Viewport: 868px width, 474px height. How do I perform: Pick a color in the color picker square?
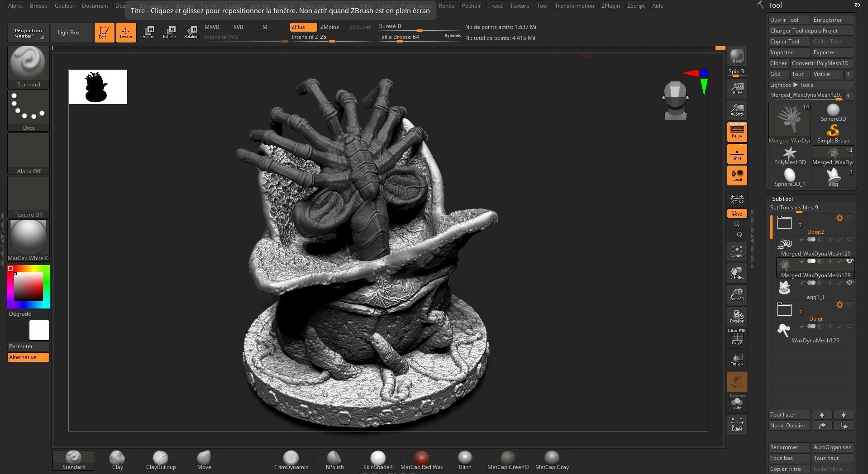(x=28, y=287)
